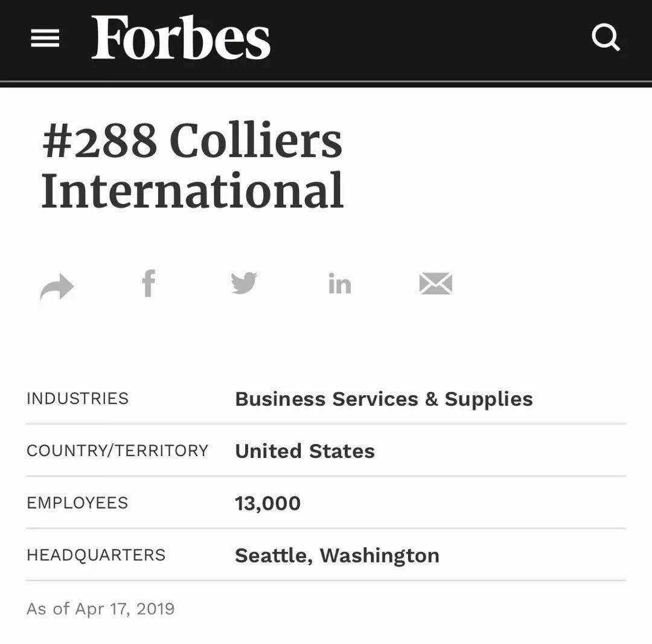Click the COUNTRY/TERRITORY row label
Screen dimensions: 652x644
[117, 451]
